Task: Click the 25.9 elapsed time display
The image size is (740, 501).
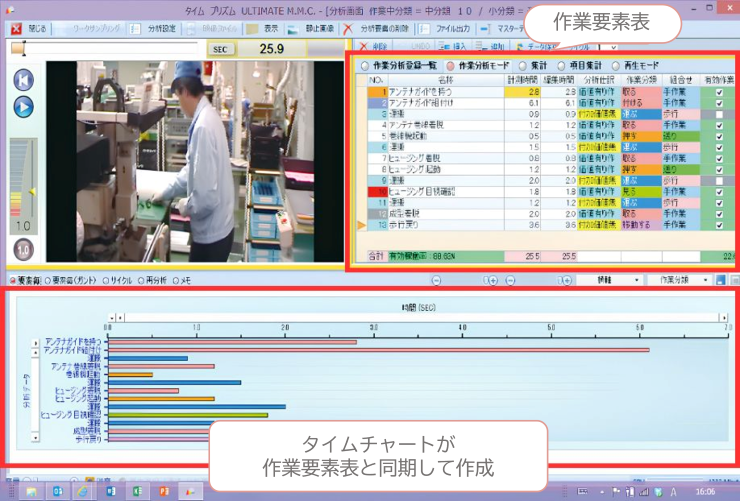Action: point(272,49)
